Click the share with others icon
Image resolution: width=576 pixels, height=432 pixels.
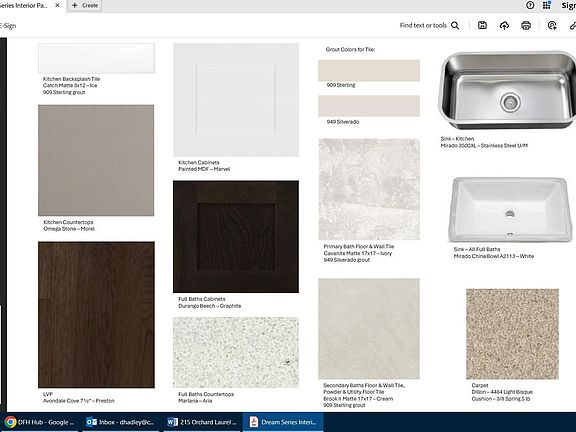[x=552, y=25]
